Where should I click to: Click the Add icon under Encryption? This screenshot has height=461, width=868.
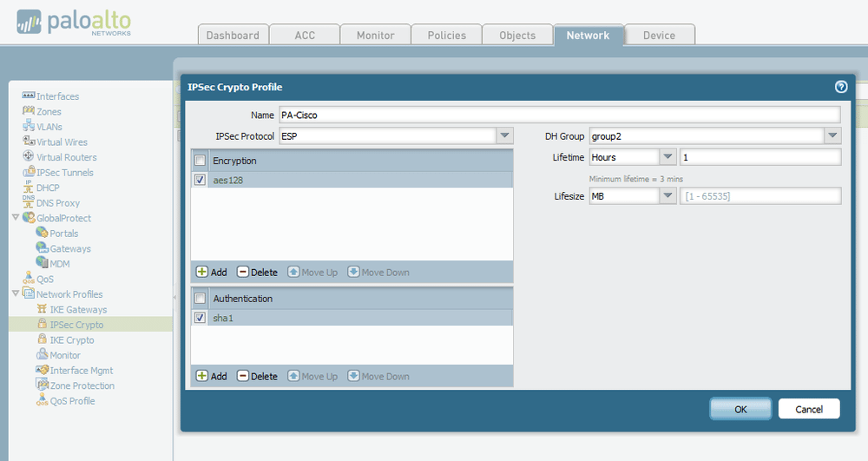coord(201,272)
